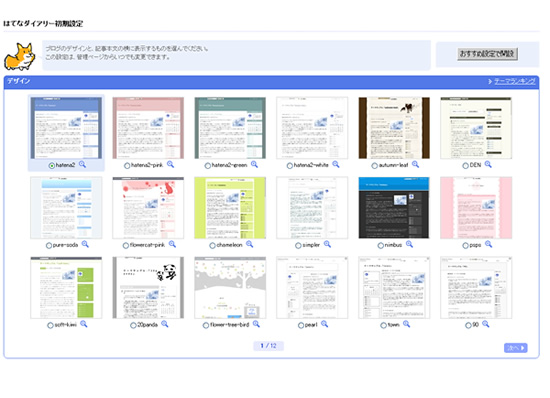
Task: Click the pearl theme thumbnail
Action: point(312,288)
